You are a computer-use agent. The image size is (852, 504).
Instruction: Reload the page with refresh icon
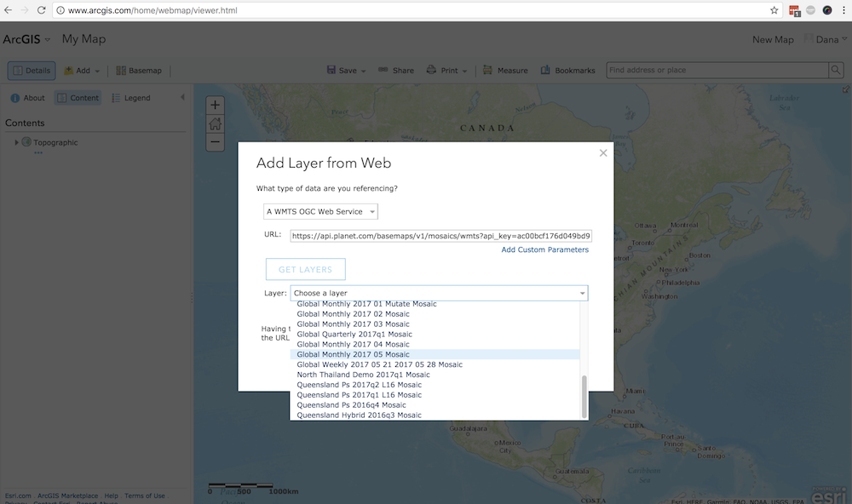pos(41,9)
